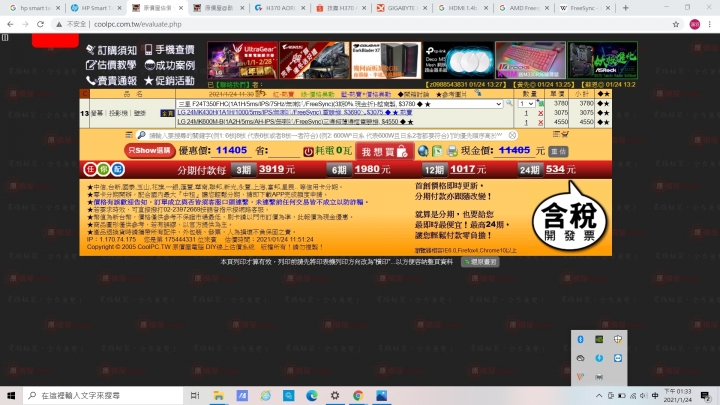Bookmark this page with the star icon
The image size is (720, 405).
click(x=676, y=24)
